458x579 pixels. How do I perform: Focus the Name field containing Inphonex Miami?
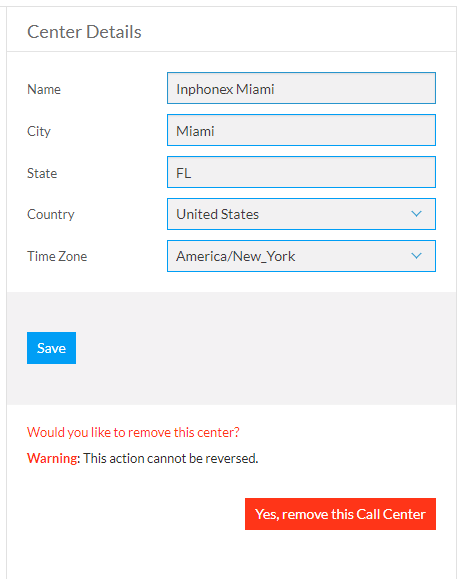[x=301, y=88]
